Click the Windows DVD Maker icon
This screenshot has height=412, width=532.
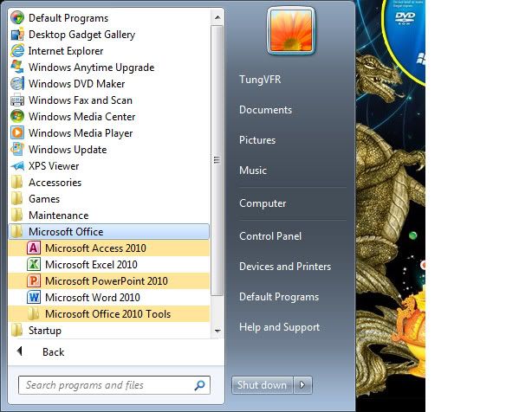tap(17, 84)
